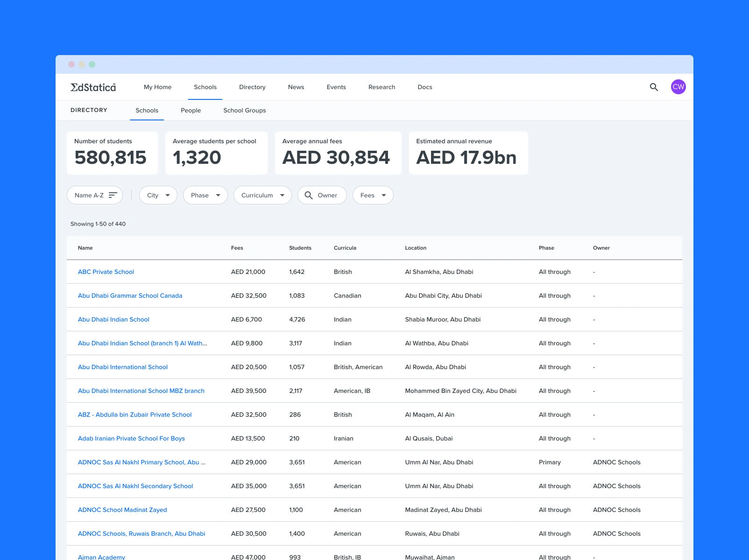Click the sort lines icon beside Name A-Z
The image size is (749, 560).
(113, 195)
